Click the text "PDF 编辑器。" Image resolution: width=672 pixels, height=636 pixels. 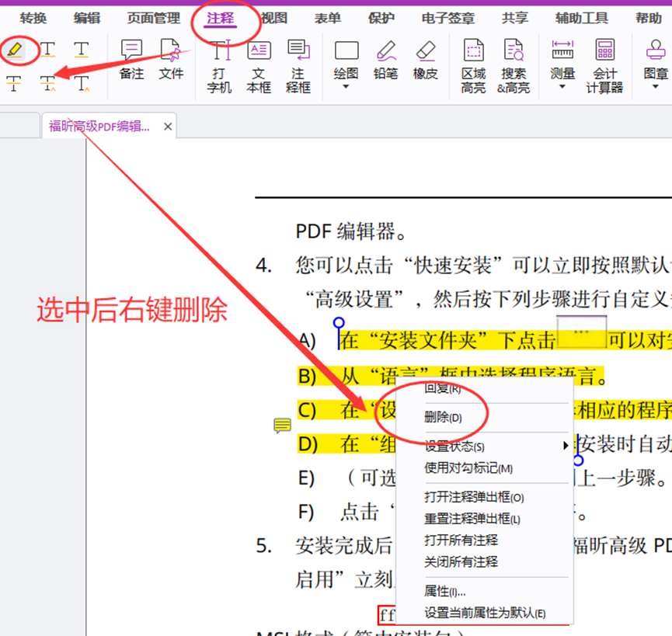coord(350,231)
